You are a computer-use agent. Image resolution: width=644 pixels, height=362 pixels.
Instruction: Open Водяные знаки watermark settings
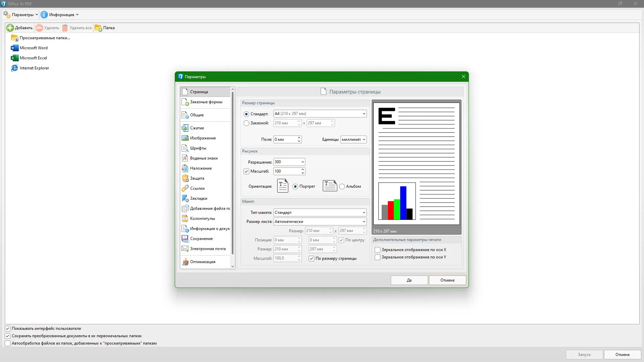204,158
